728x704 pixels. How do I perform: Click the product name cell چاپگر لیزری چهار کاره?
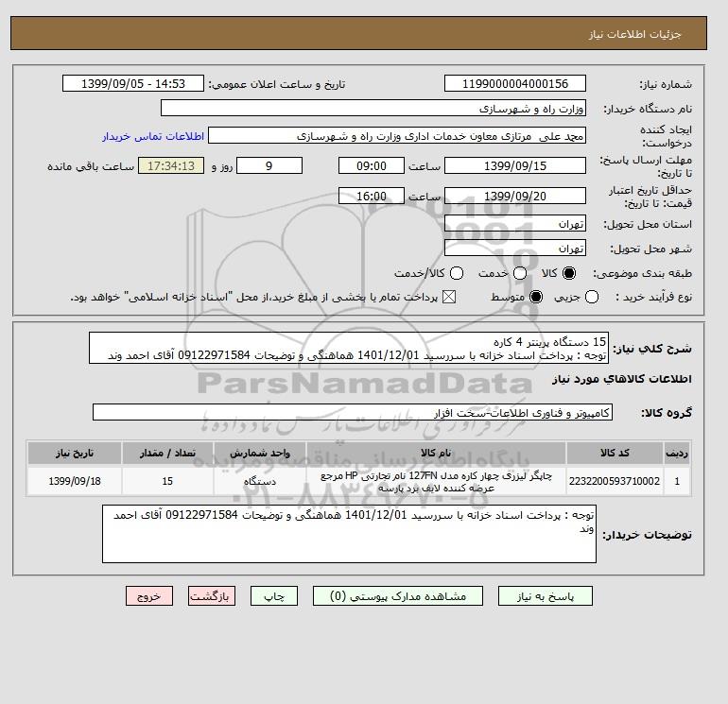[x=436, y=481]
